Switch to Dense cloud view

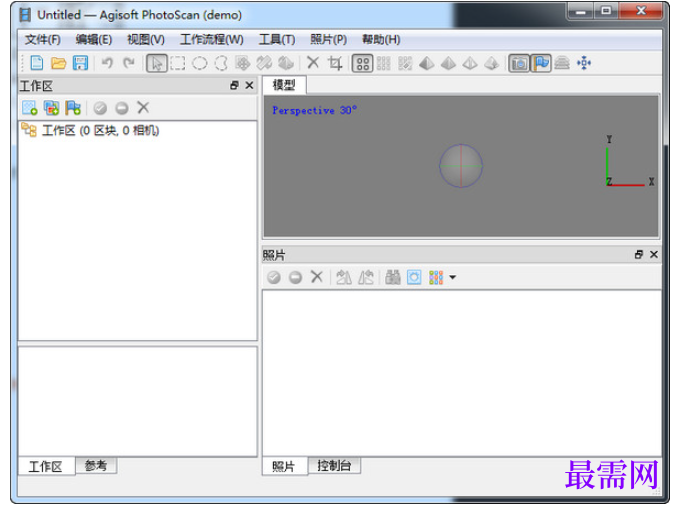384,63
